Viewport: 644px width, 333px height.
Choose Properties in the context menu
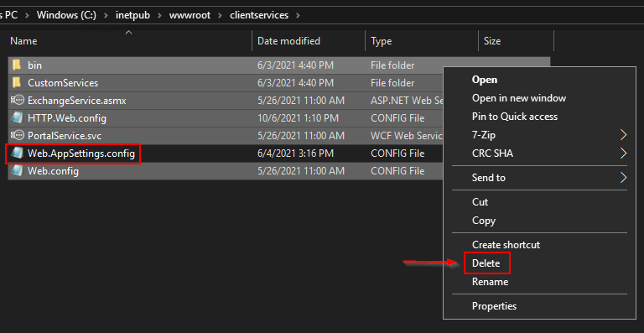(494, 306)
